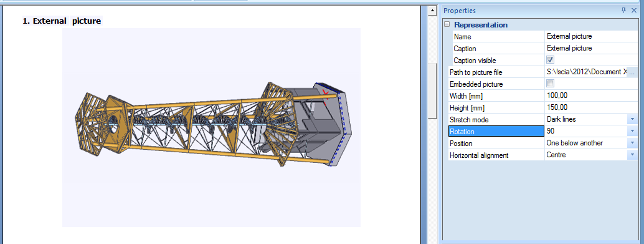
Task: Edit the Caption field value
Action: tap(590, 48)
